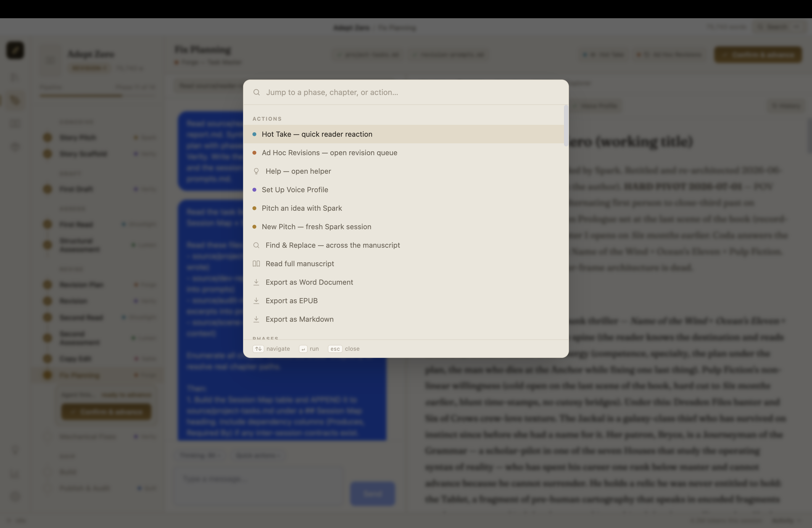Click download icon for Export as EPUB
Screen dimensions: 812x528
[x=256, y=301]
